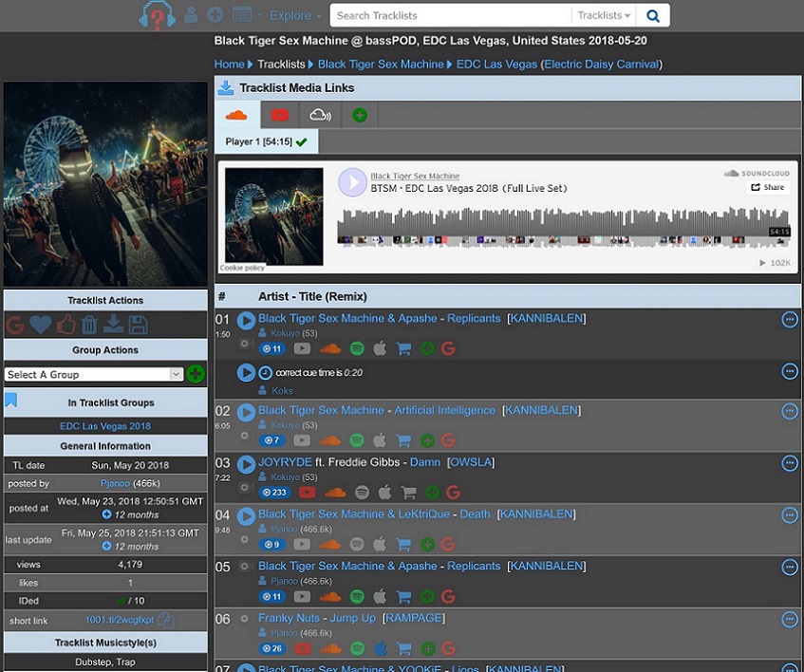Play track 03 JOYRYDE Damn
Screen dimensions: 804x672
(x=246, y=464)
